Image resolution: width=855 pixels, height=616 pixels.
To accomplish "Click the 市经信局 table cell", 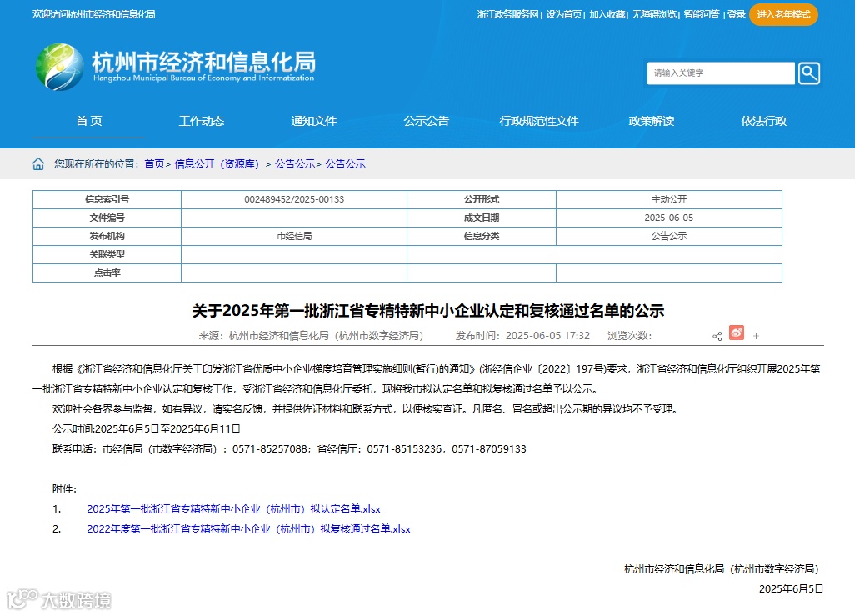I will point(294,236).
